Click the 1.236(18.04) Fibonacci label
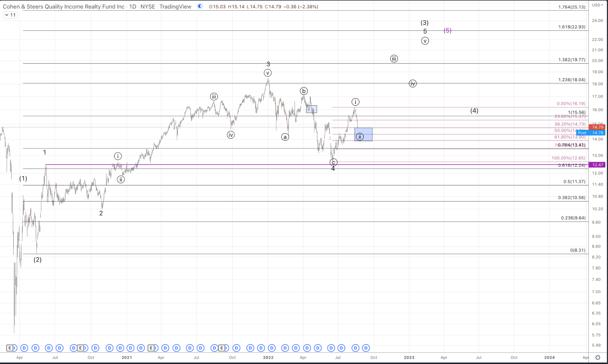608x364 pixels. (572, 80)
